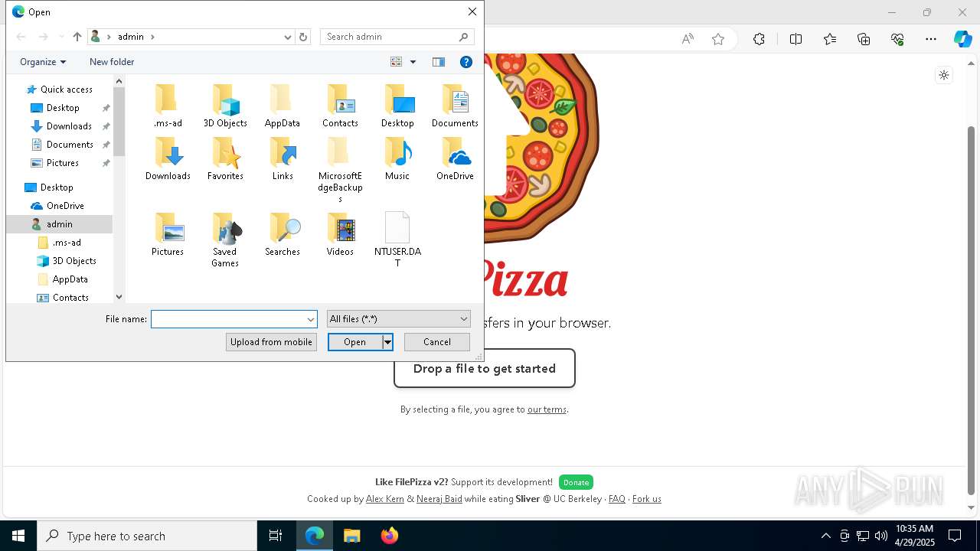980x551 pixels.
Task: Select the Music folder icon
Action: [x=397, y=158]
